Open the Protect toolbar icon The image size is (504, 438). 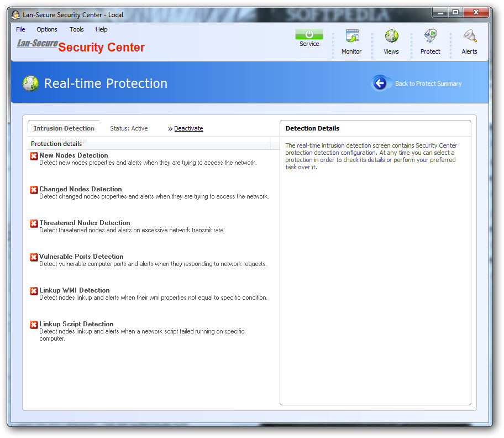[x=431, y=36]
